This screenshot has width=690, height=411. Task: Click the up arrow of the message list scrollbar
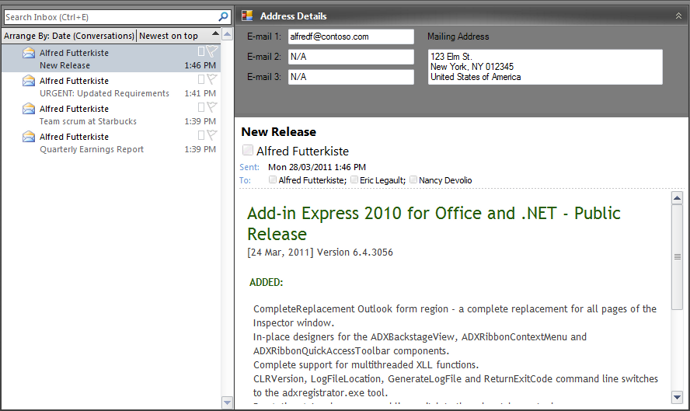[227, 34]
